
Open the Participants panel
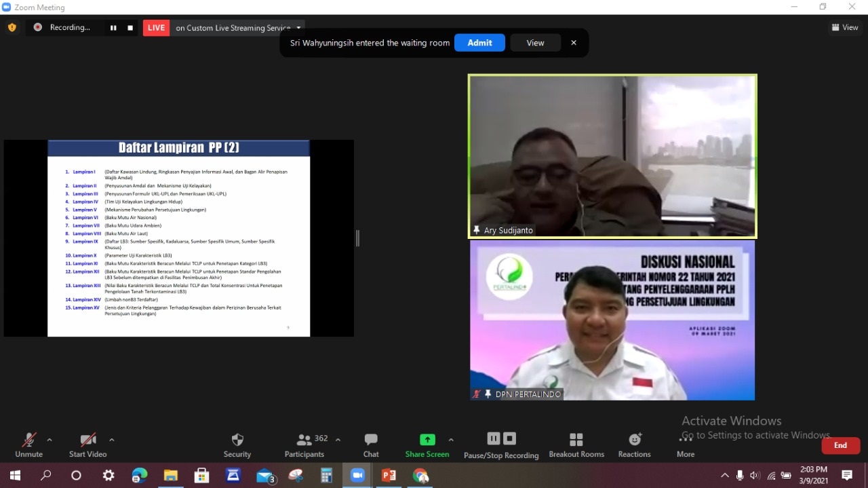(304, 440)
